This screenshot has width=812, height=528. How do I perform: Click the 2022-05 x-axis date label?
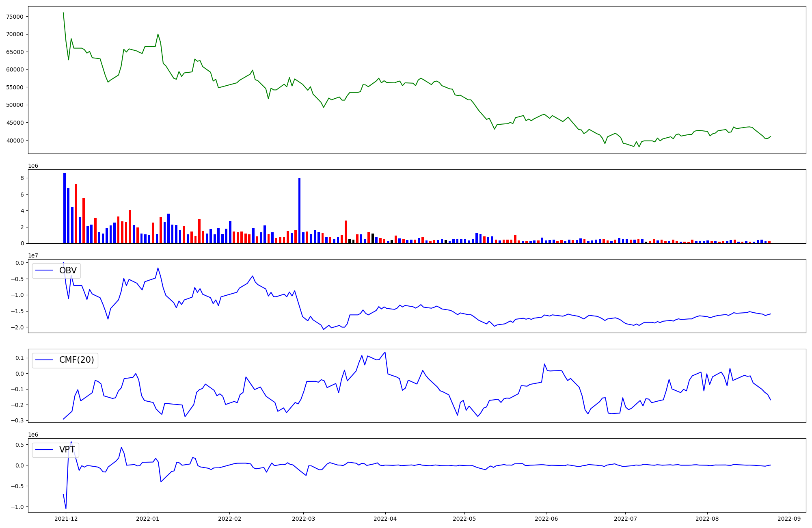(x=464, y=519)
